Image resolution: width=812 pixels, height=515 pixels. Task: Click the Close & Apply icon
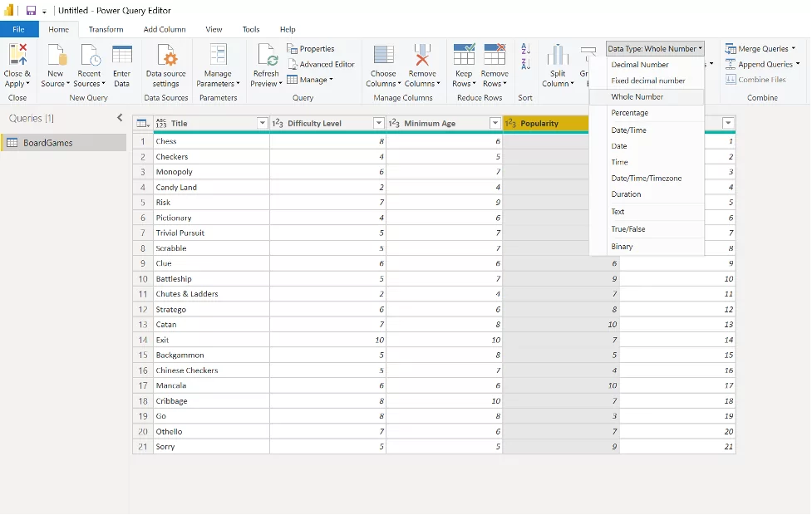(x=17, y=55)
